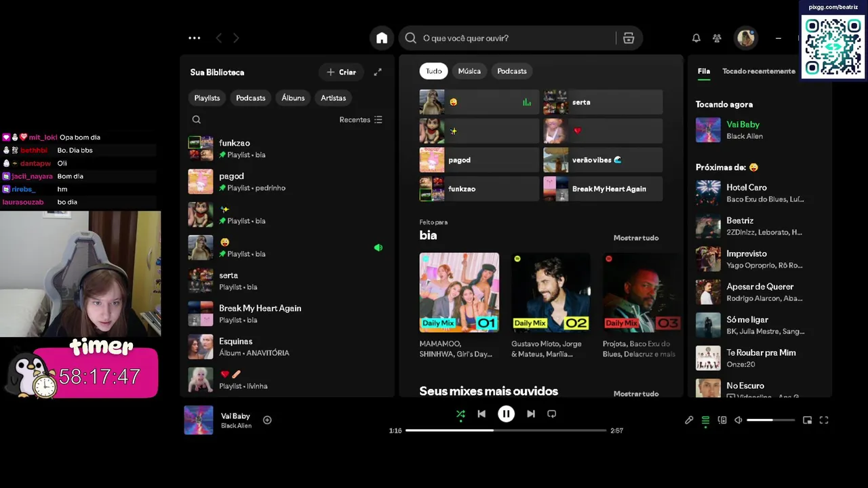Viewport: 868px width, 488px height.
Task: Play Só me ligar from the queue
Action: click(758, 325)
